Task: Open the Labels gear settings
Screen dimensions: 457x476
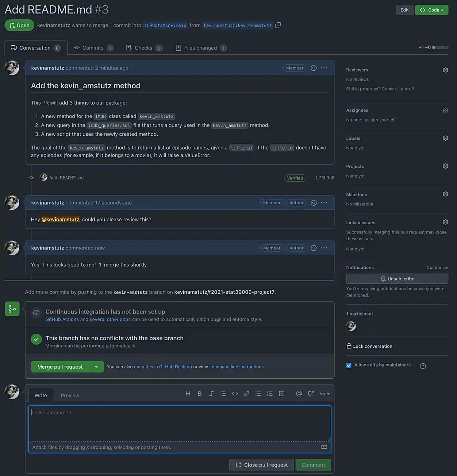Action: click(x=445, y=138)
